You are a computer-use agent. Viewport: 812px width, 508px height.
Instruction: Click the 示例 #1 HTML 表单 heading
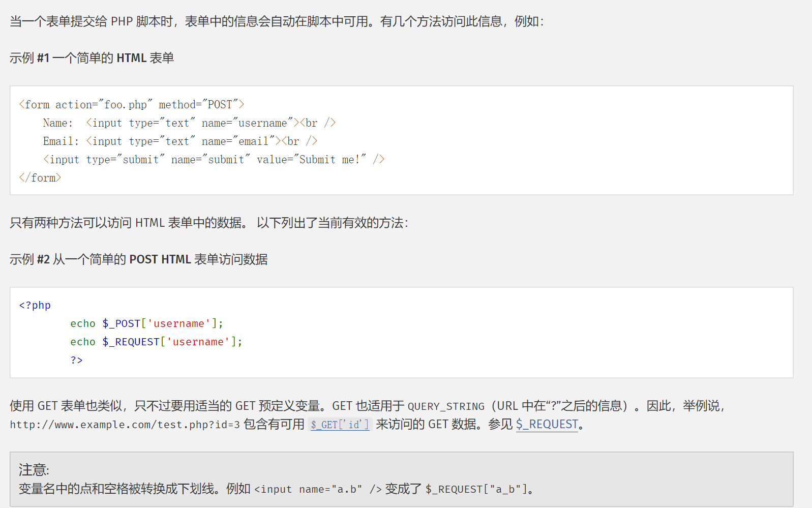click(92, 58)
